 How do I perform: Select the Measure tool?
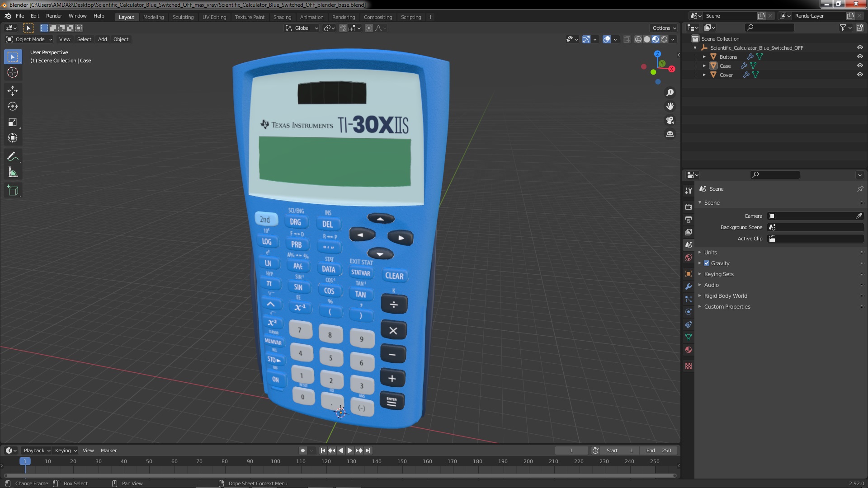click(x=13, y=173)
